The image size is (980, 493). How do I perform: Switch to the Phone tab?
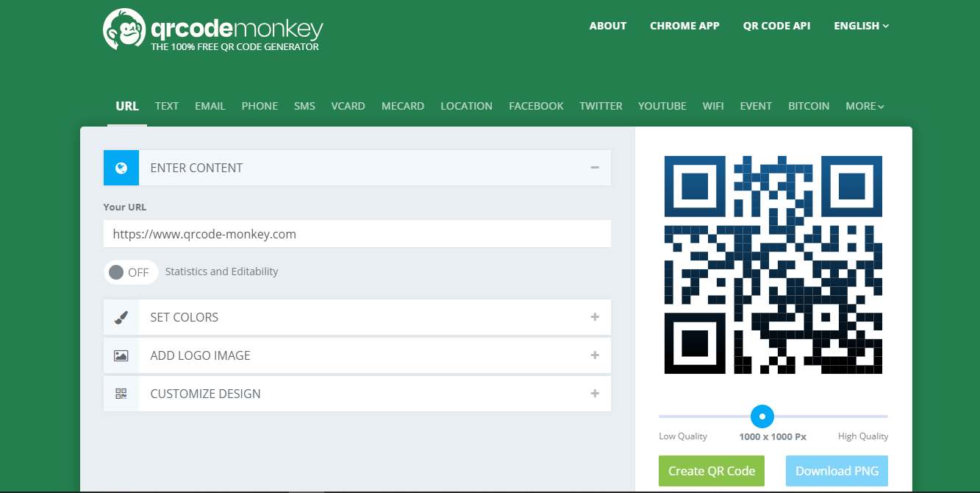coord(260,106)
